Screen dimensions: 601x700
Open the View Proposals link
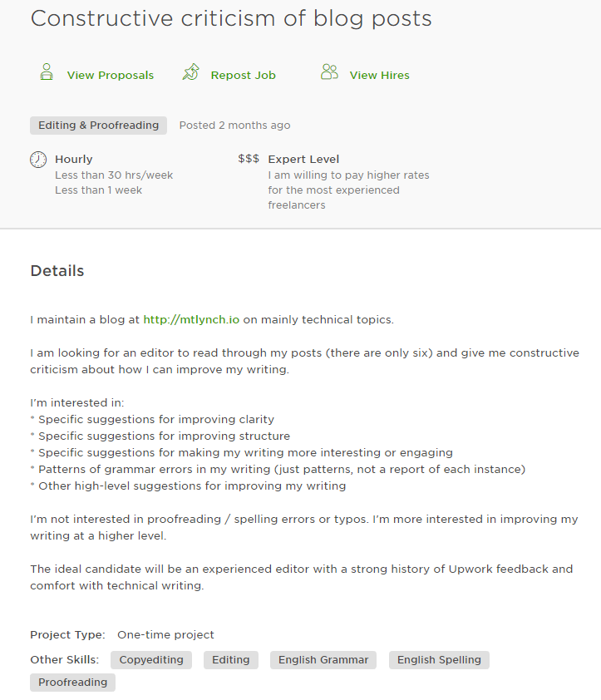[111, 75]
